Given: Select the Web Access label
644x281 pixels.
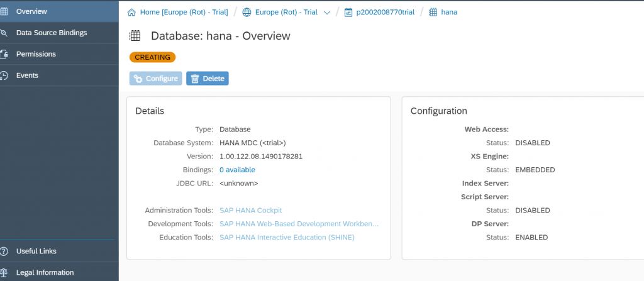Looking at the screenshot, I should pos(487,129).
